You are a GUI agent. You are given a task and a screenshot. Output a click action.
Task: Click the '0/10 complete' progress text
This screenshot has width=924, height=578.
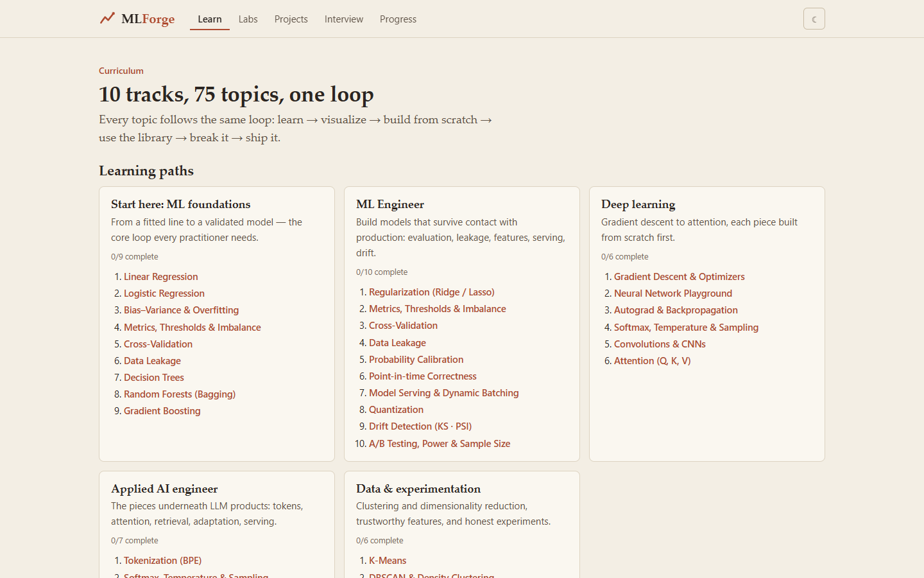tap(382, 272)
